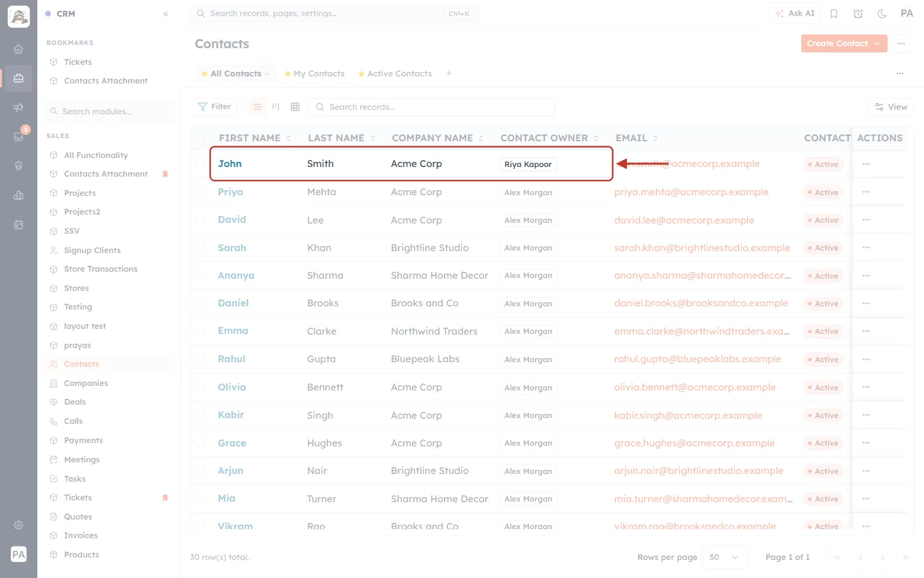Collapse the CRM sidebar with double chevron
The height and width of the screenshot is (578, 924).
[166, 13]
